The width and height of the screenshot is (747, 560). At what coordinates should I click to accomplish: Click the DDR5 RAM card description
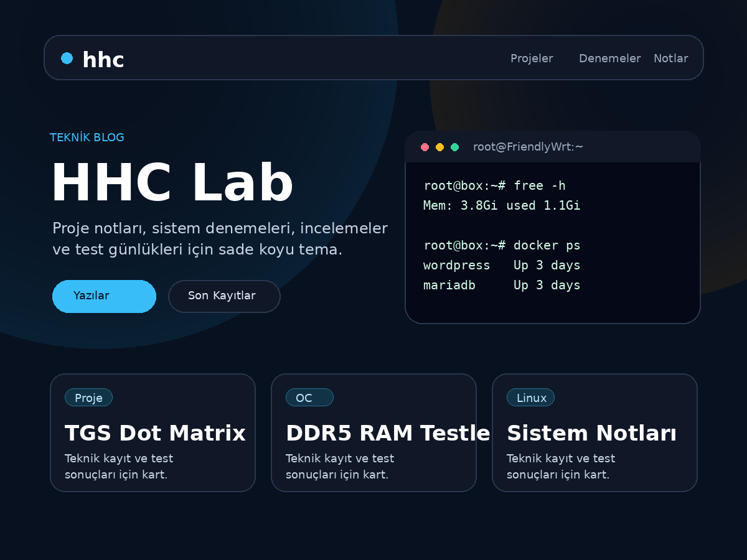pos(340,467)
